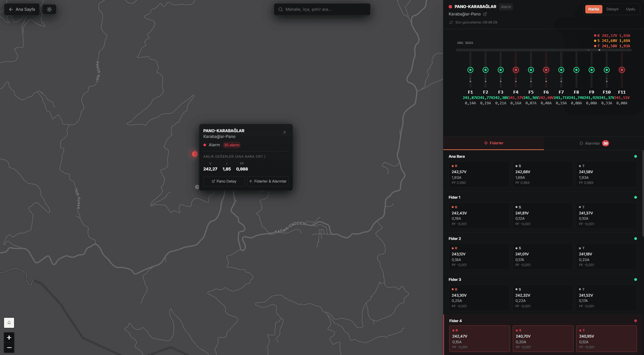Screen dimensions: 644x355
Task: Click the red panel marker on map
Action: coord(195,154)
